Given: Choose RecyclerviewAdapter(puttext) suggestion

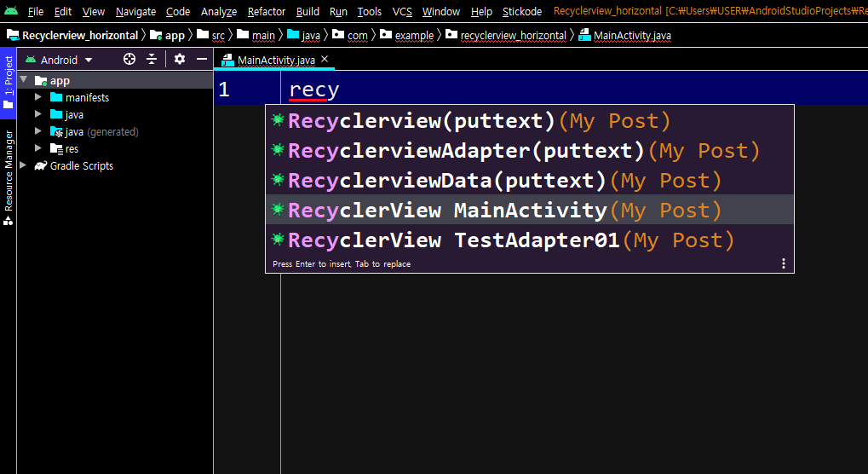Looking at the screenshot, I should point(530,151).
